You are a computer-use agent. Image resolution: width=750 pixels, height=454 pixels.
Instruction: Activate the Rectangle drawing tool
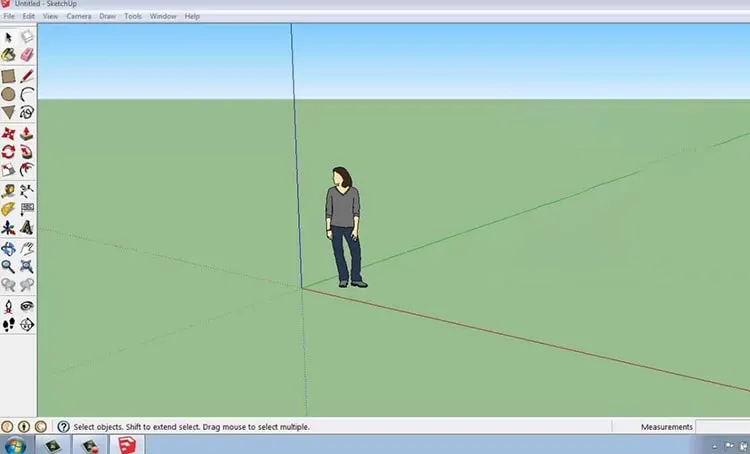click(x=8, y=76)
